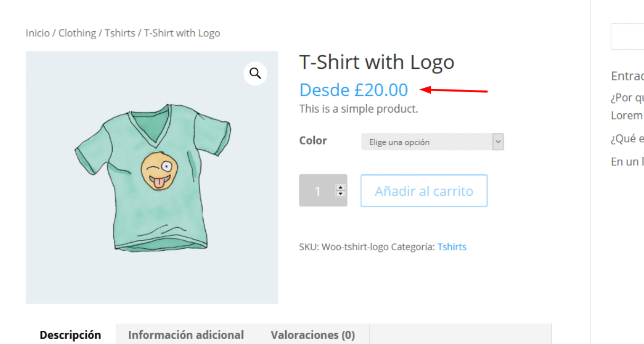Image resolution: width=644 pixels, height=344 pixels.
Task: Switch to the Descripción tab
Action: click(x=70, y=334)
